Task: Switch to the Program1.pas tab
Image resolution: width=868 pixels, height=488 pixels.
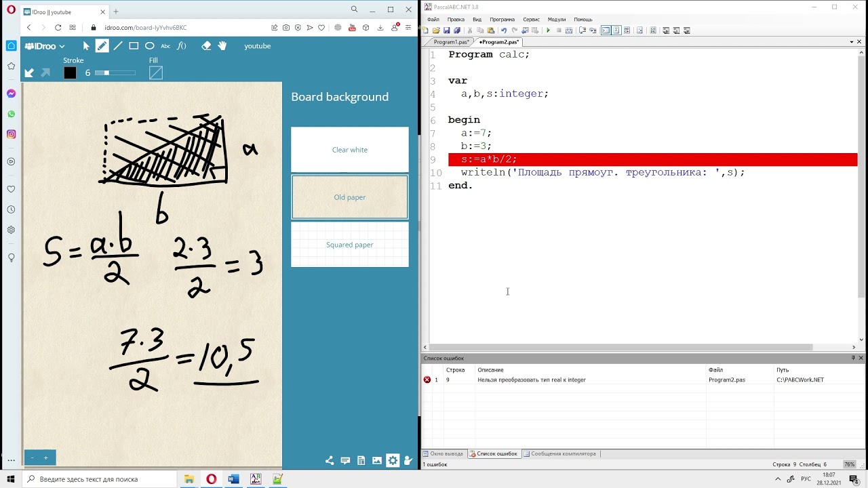Action: (x=451, y=42)
